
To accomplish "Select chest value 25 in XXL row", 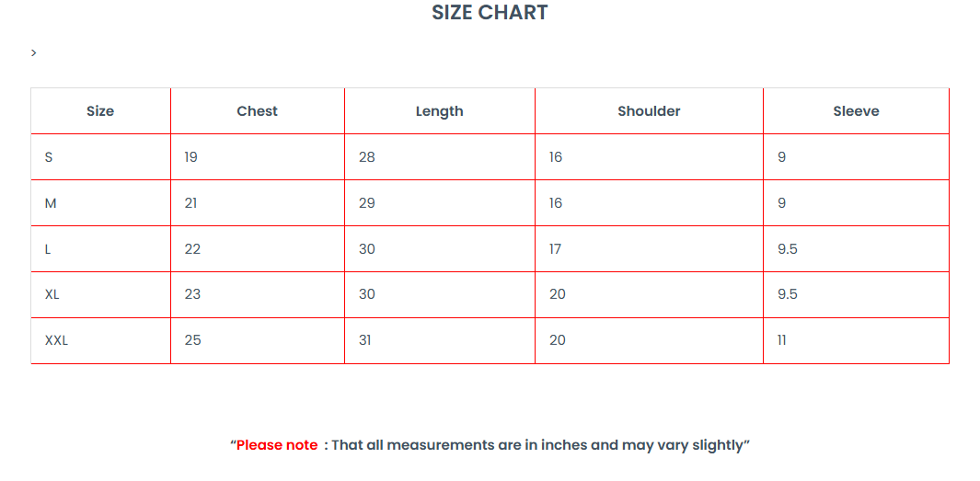I will click(x=192, y=340).
